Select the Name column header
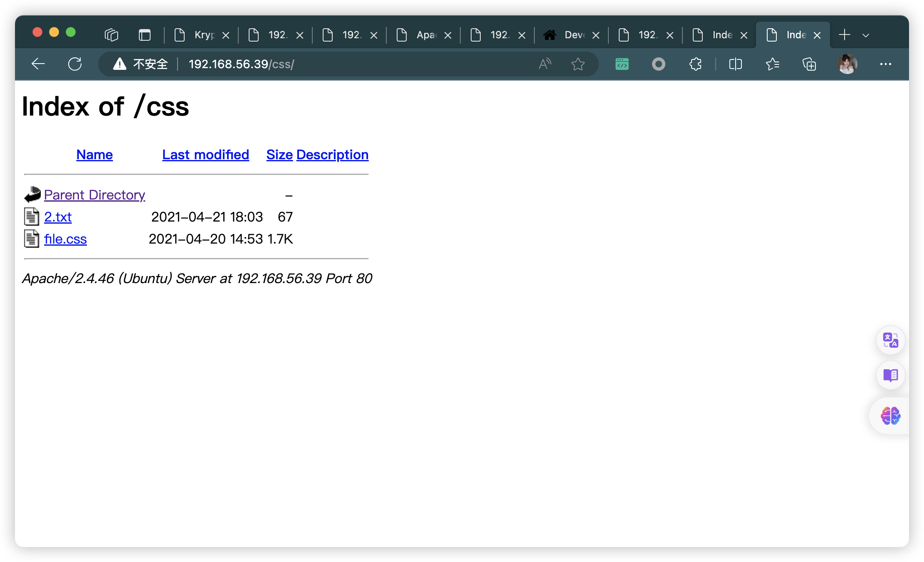Image resolution: width=924 pixels, height=562 pixels. click(94, 154)
